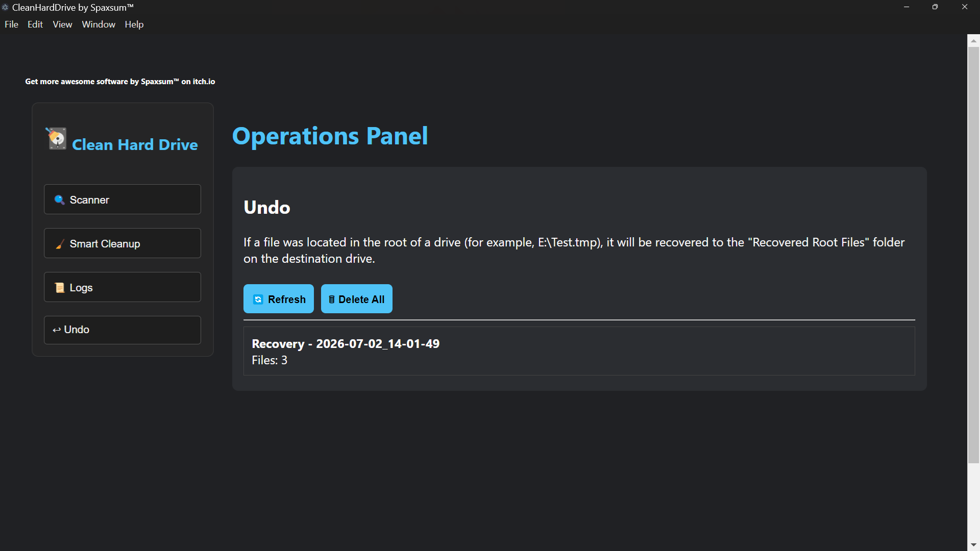Click the scrollbar down arrow
Viewport: 980px width, 551px height.
pos(973,545)
